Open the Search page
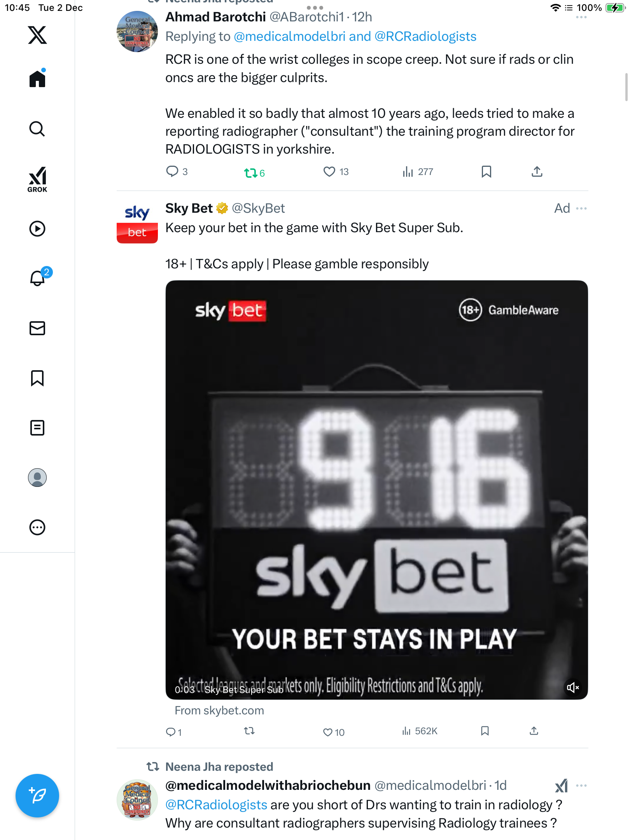The width and height of the screenshot is (630, 840). pyautogui.click(x=37, y=129)
